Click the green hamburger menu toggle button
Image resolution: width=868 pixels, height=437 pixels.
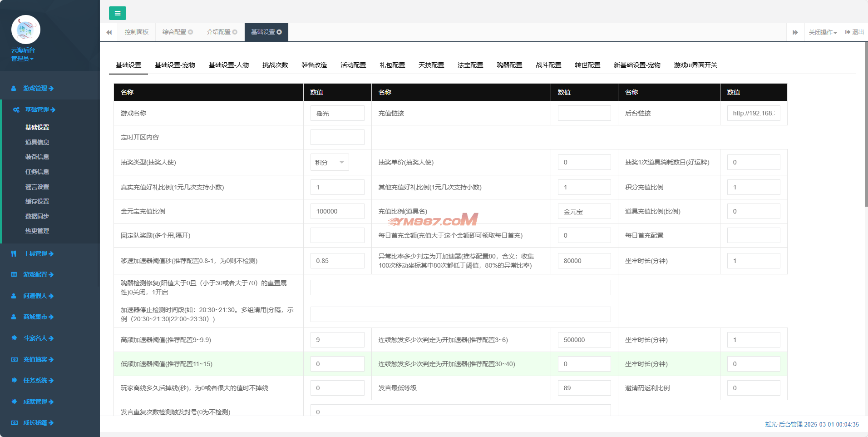(117, 13)
